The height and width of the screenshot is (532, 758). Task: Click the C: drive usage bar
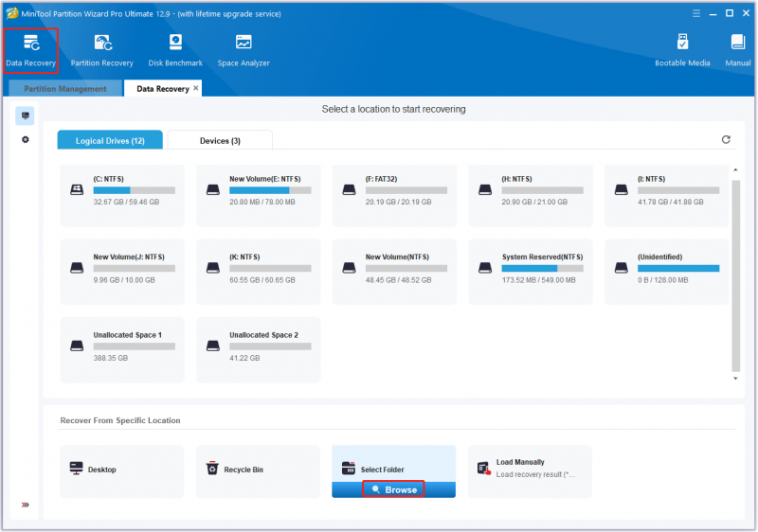coord(135,190)
